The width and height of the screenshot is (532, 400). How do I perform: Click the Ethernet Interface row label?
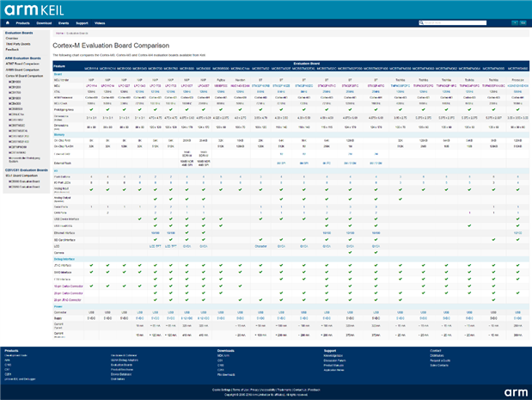[64, 233]
